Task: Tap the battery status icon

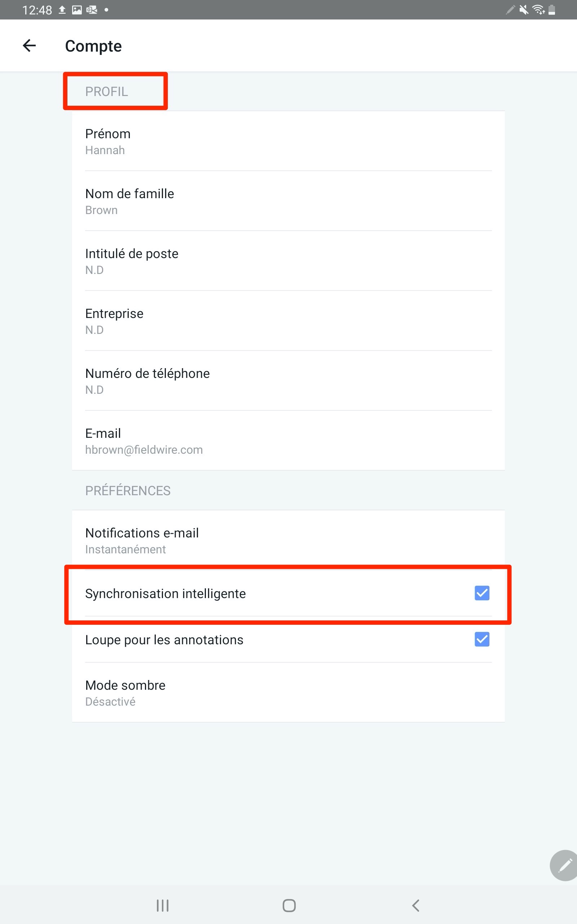Action: 552,9
